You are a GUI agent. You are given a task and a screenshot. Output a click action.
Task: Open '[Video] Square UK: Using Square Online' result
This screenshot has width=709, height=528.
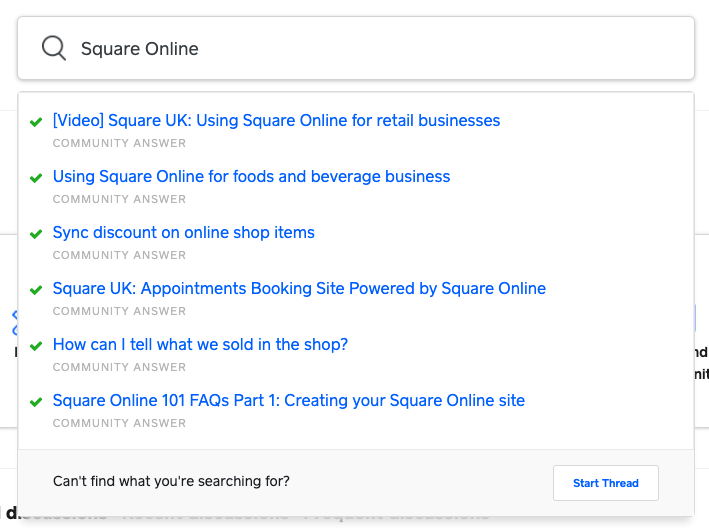click(x=276, y=121)
